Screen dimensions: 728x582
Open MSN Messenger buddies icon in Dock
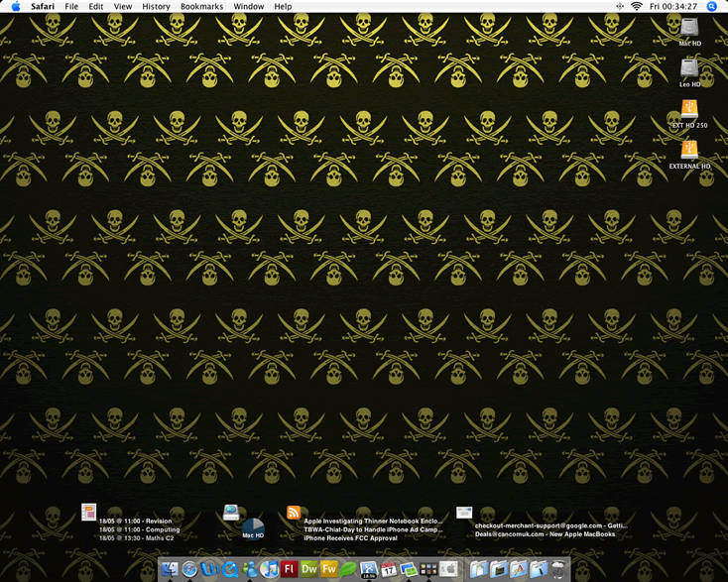250,569
